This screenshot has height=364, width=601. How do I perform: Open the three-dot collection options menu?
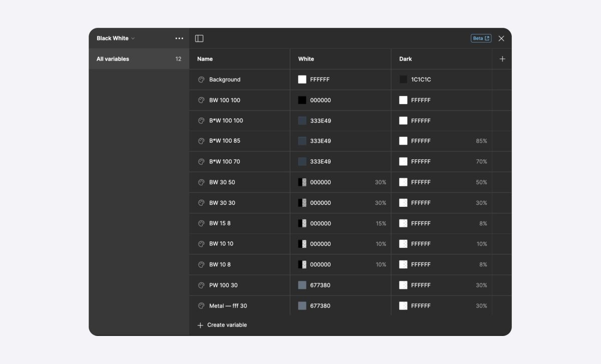point(179,39)
